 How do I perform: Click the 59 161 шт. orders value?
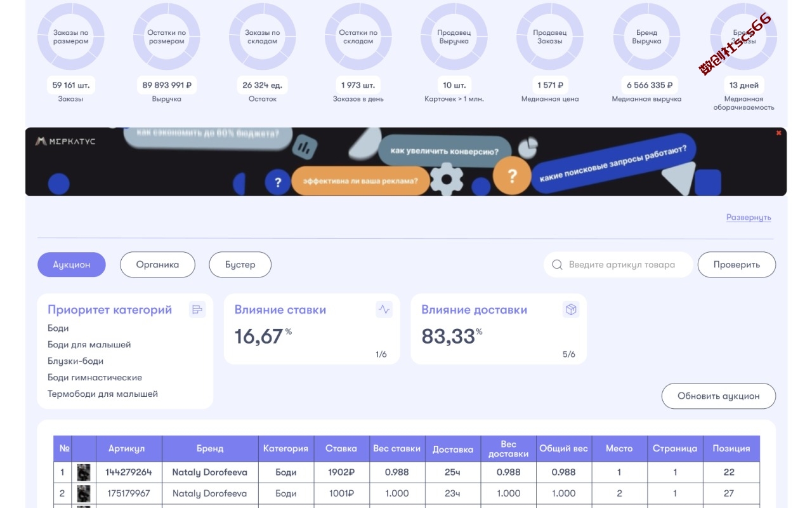[71, 85]
